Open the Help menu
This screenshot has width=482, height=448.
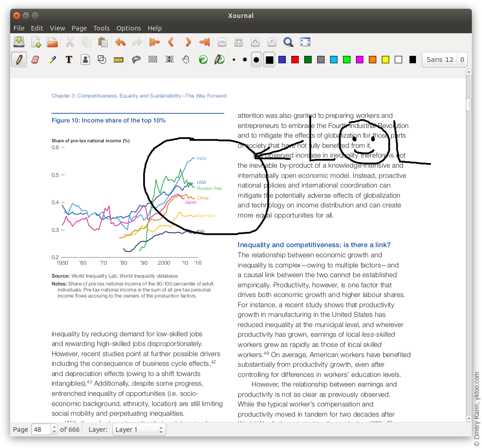pos(155,28)
